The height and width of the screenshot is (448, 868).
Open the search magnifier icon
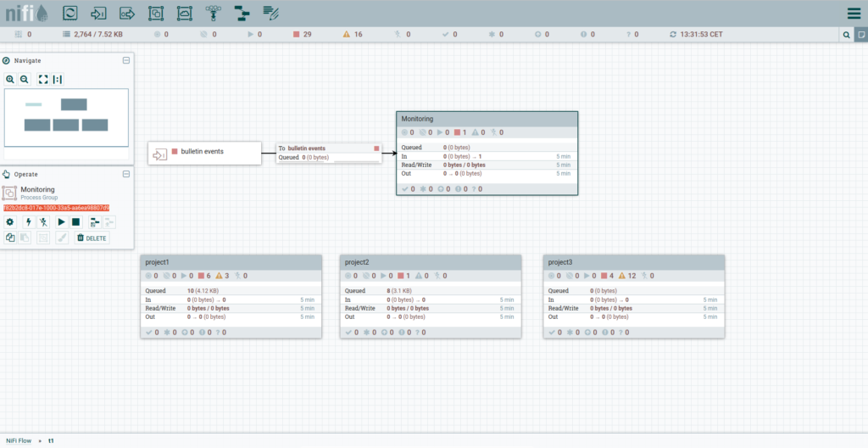click(847, 35)
